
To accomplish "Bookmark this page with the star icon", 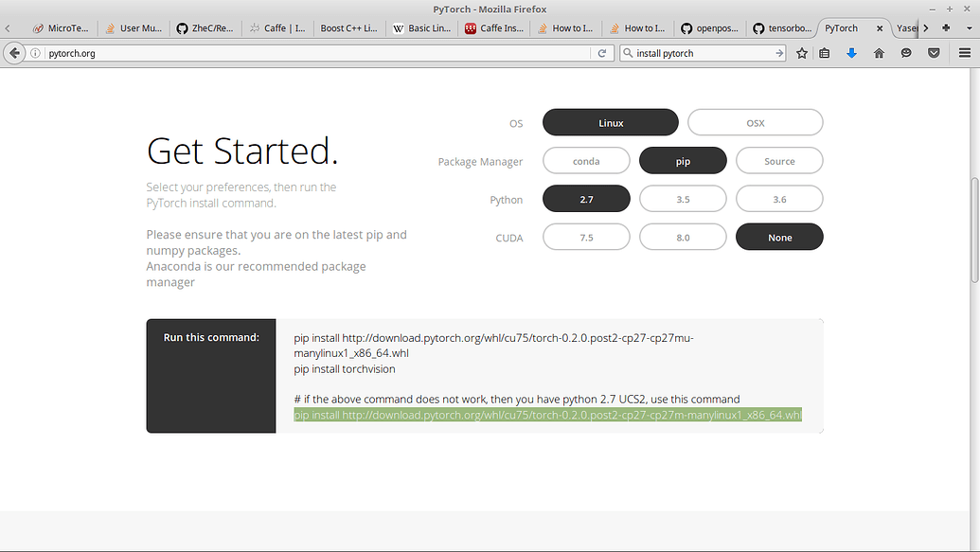I will click(x=802, y=54).
